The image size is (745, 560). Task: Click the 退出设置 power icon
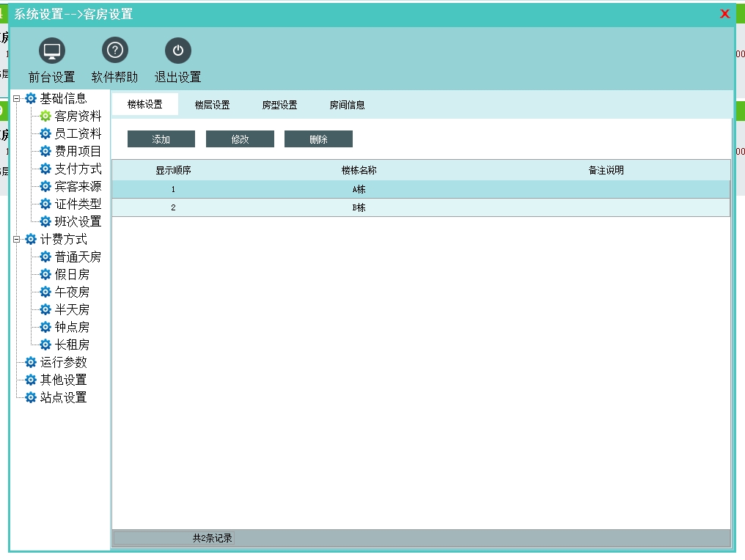tap(177, 51)
